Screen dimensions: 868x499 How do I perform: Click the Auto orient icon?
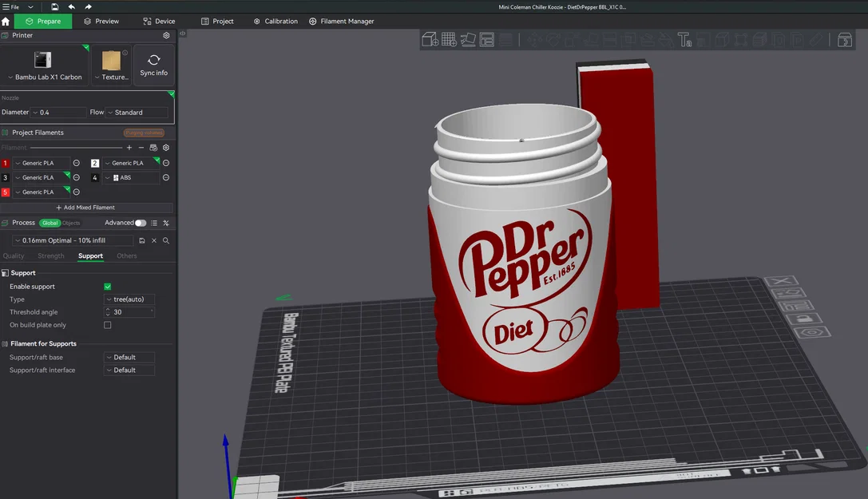[468, 40]
